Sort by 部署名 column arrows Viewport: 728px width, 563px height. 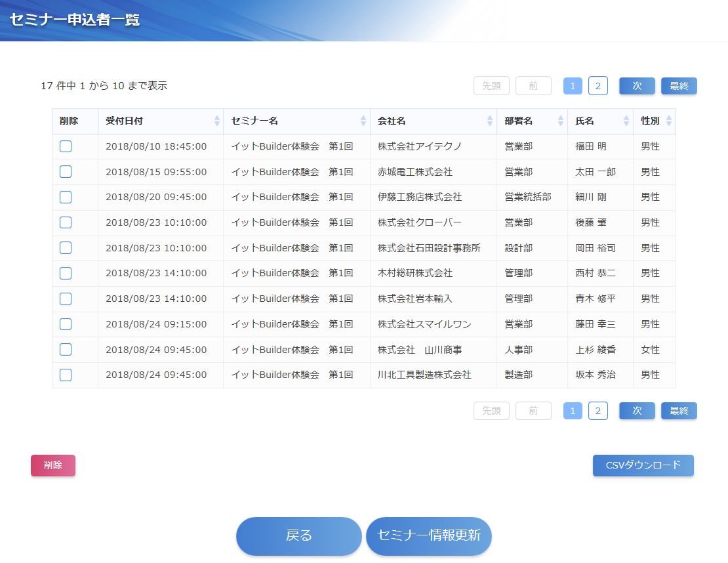tap(561, 121)
